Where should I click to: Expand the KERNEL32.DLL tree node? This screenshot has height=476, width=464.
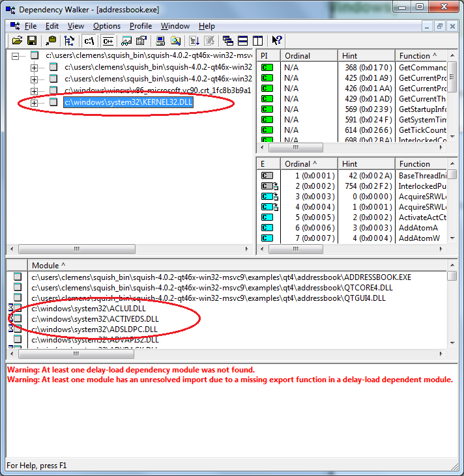click(34, 103)
